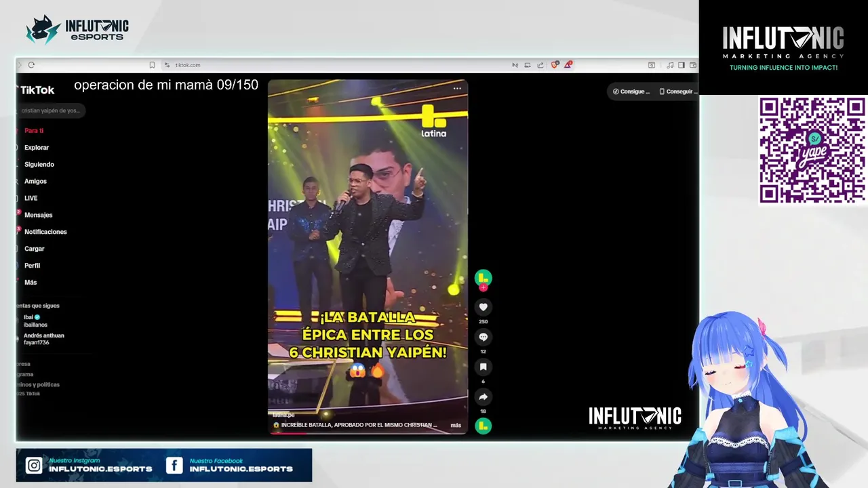Open the sound disc below share
Screen dimensions: 868x488
(483, 426)
